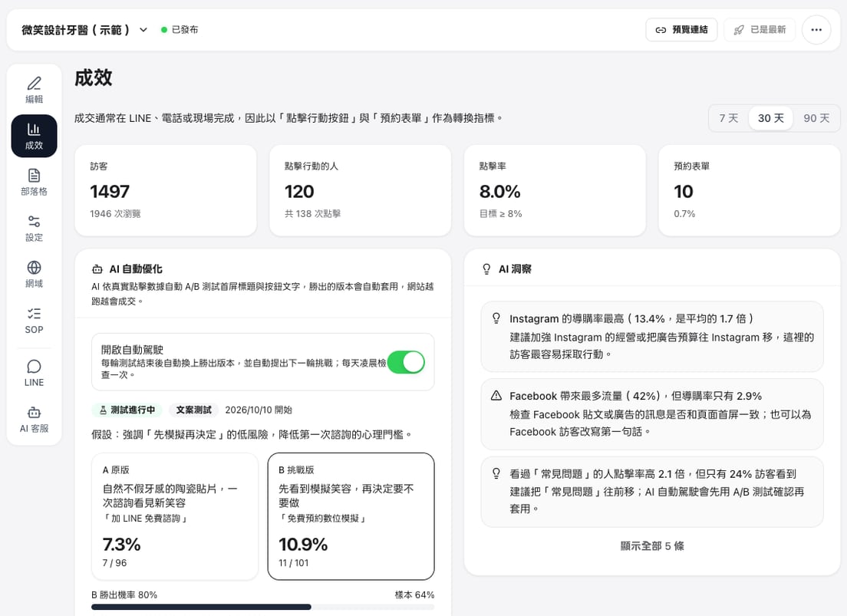The height and width of the screenshot is (616, 847).
Task: Open the Instagram 導購率 insight card
Action: click(652, 337)
